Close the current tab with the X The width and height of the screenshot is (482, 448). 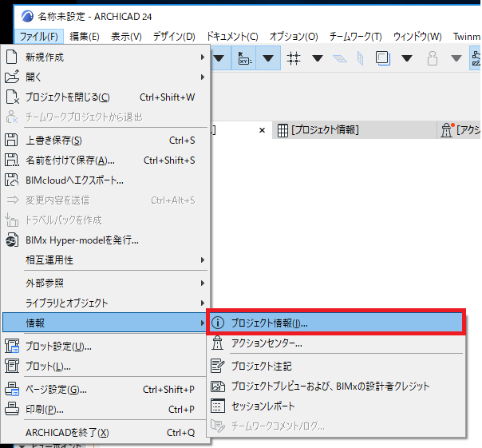(262, 130)
